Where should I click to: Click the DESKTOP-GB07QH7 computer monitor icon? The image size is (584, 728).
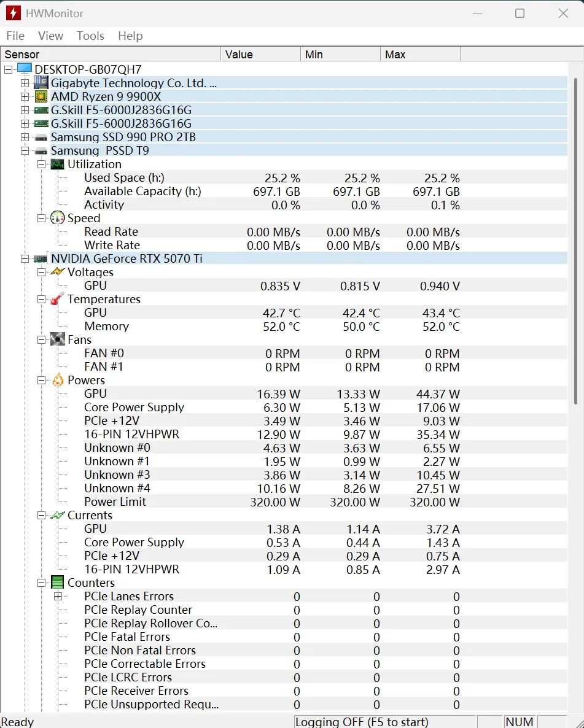25,69
